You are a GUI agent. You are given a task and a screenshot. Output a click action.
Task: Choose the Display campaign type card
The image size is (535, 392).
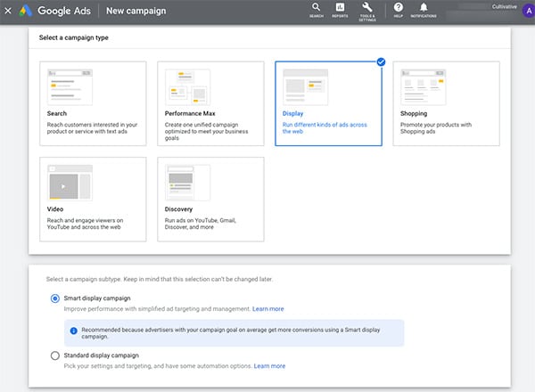[x=328, y=103]
